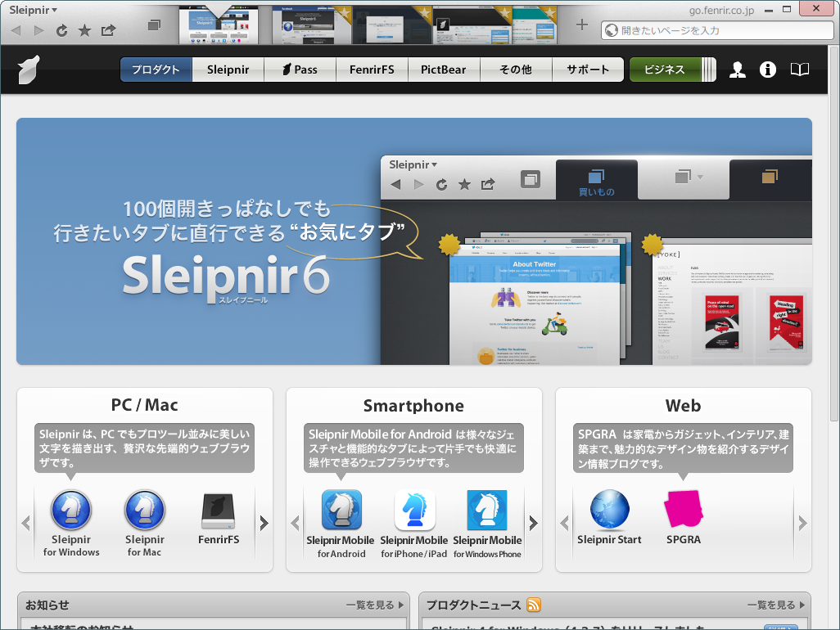The image size is (840, 630).
Task: Click the globe icon in the address field
Action: coord(612,30)
